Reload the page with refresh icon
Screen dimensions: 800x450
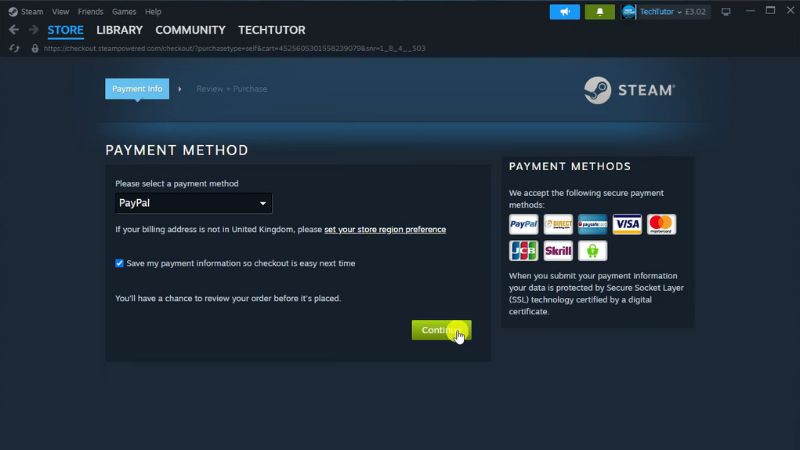tap(14, 48)
